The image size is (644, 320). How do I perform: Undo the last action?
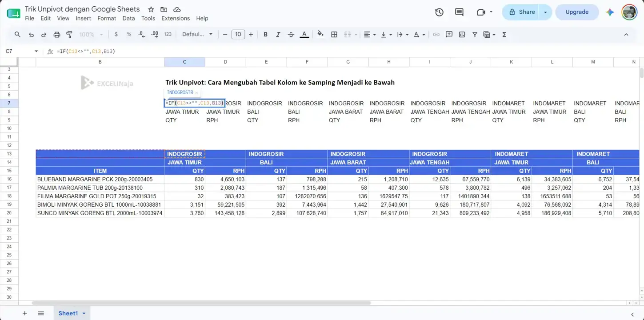coord(31,34)
